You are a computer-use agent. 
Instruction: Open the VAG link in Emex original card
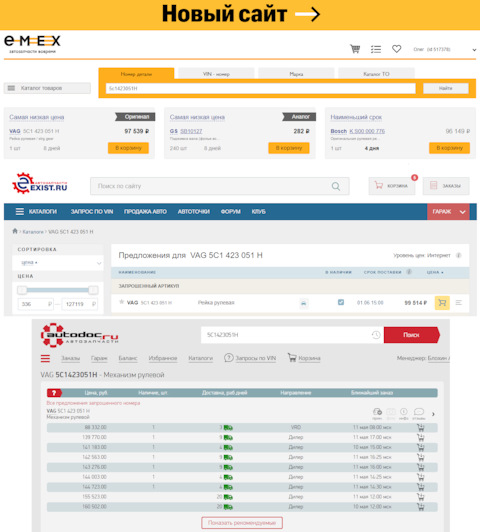(15, 131)
